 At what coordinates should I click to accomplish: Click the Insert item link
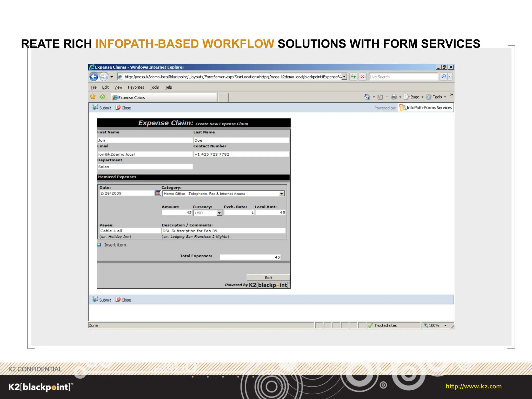point(115,245)
